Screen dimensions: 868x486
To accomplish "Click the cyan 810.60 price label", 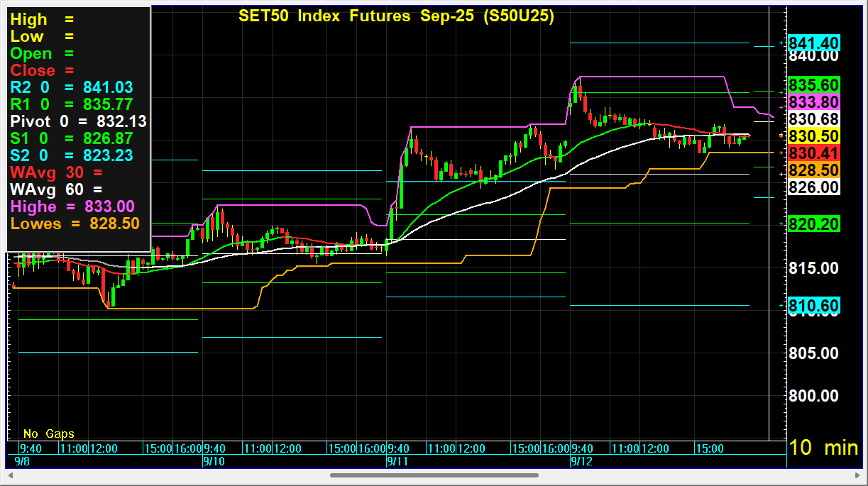I will click(x=814, y=306).
